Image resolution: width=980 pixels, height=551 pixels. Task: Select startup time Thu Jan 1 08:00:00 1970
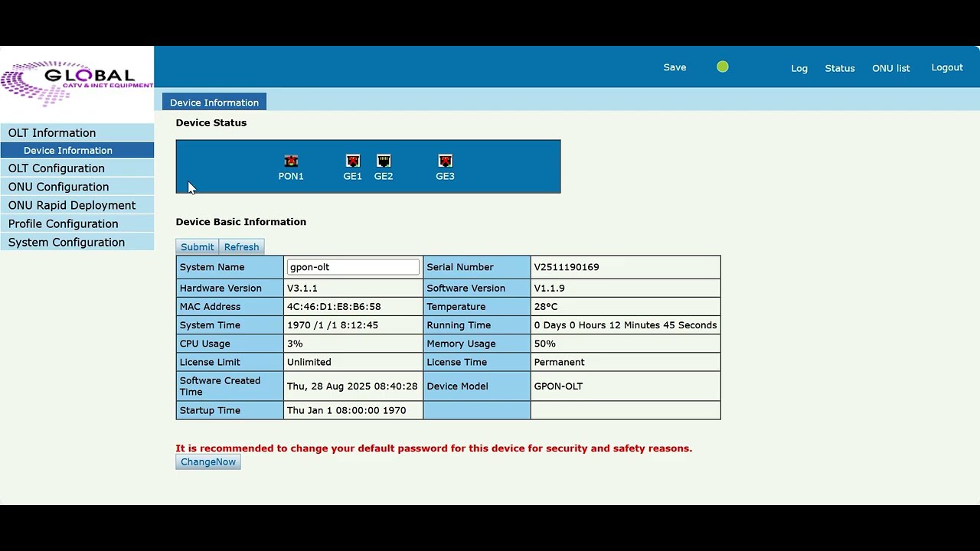(347, 411)
